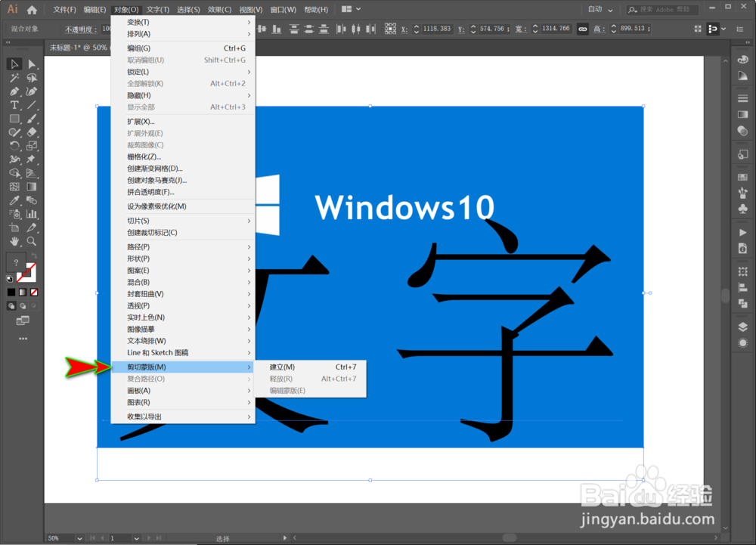Screen dimensions: 756x545
Task: Click the fill color swatch with question mark
Action: coord(16,262)
